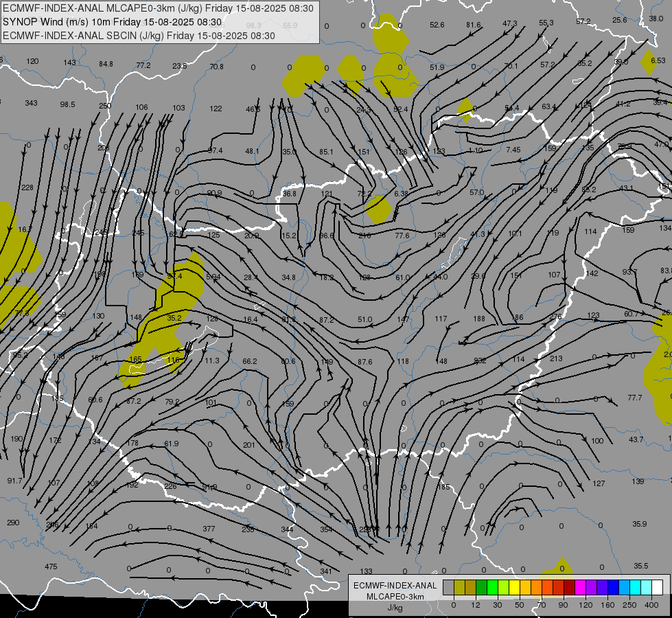Click the map value 377
The height and width of the screenshot is (618, 672).
pos(209,529)
